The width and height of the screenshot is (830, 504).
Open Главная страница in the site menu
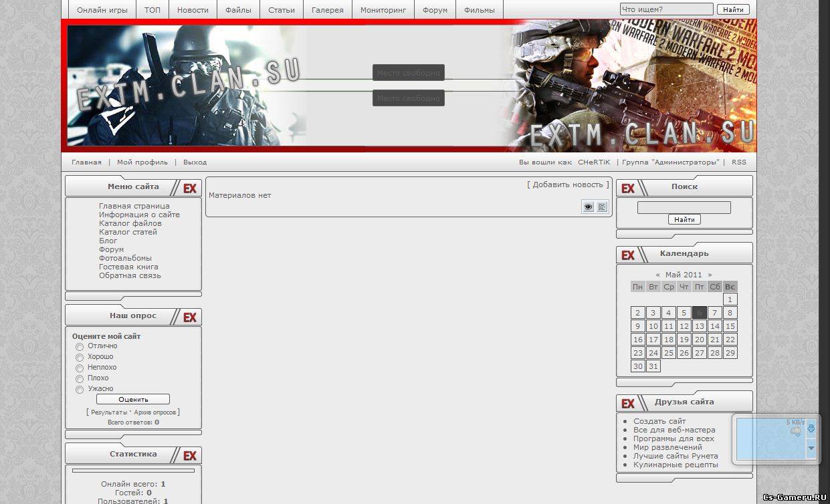[x=134, y=206]
